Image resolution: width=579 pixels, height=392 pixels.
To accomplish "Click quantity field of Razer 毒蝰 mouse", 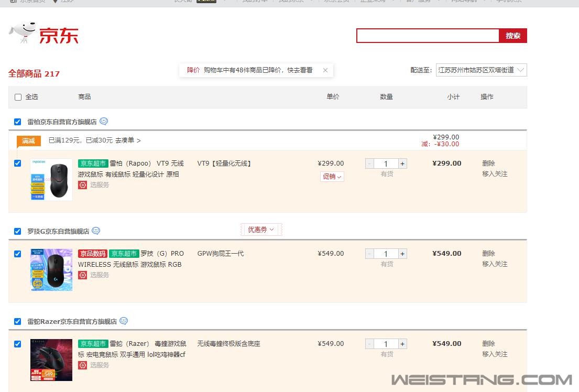I will tap(386, 344).
